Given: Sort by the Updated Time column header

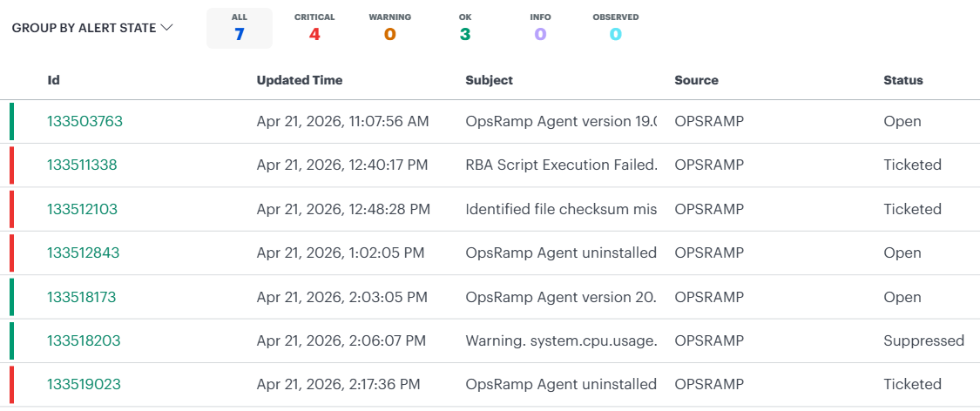Looking at the screenshot, I should (x=300, y=80).
